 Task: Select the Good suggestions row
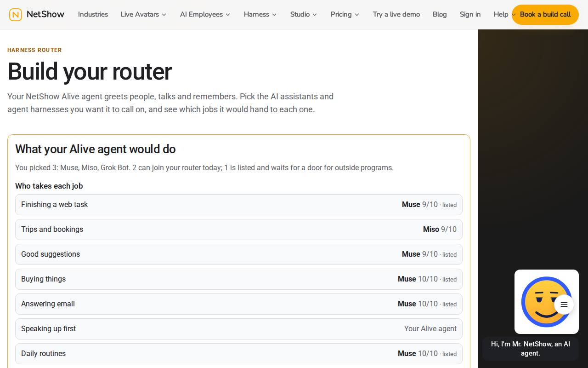239,254
